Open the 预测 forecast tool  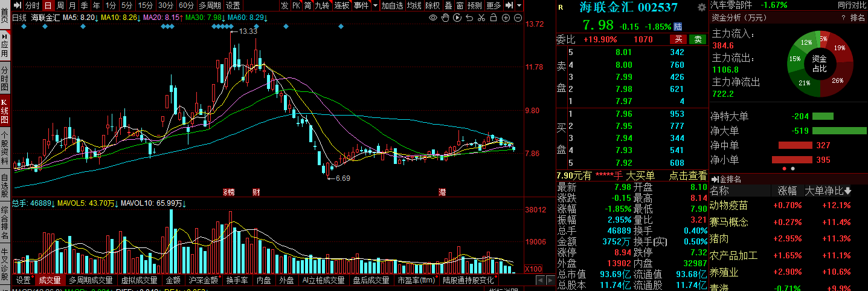pyautogui.click(x=475, y=5)
